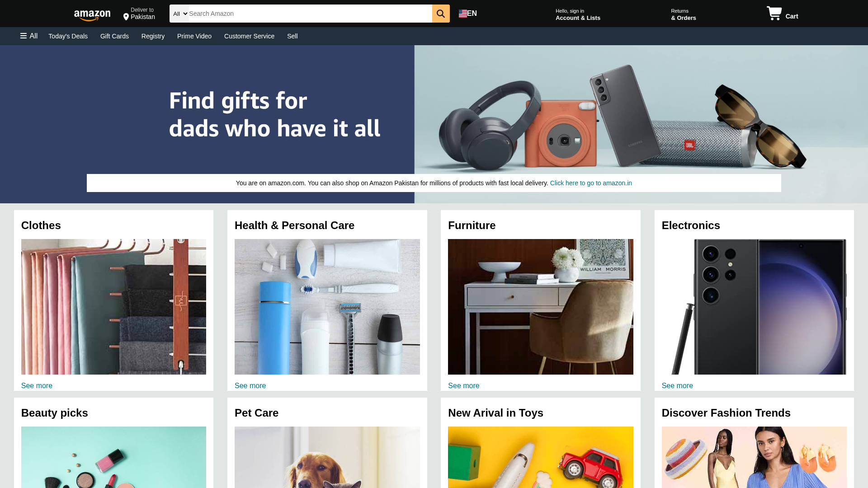Open the hamburger All menu

pyautogui.click(x=29, y=36)
